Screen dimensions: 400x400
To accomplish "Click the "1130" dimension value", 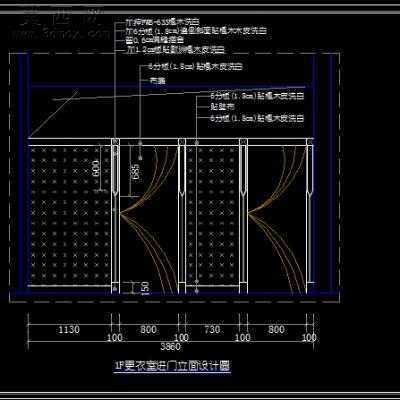I will click(x=69, y=330).
